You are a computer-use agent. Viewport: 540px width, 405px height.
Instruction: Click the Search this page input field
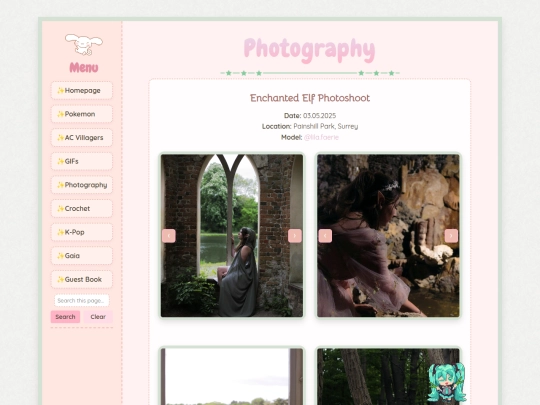(x=82, y=301)
